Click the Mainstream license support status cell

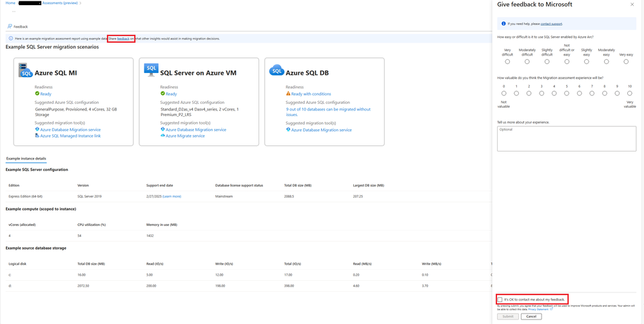[224, 197]
